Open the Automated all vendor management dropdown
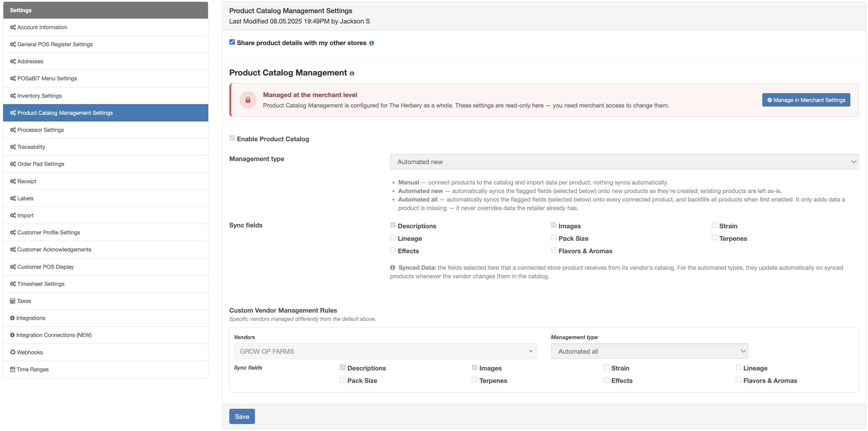Screen dimensions: 868x431 click(x=649, y=351)
